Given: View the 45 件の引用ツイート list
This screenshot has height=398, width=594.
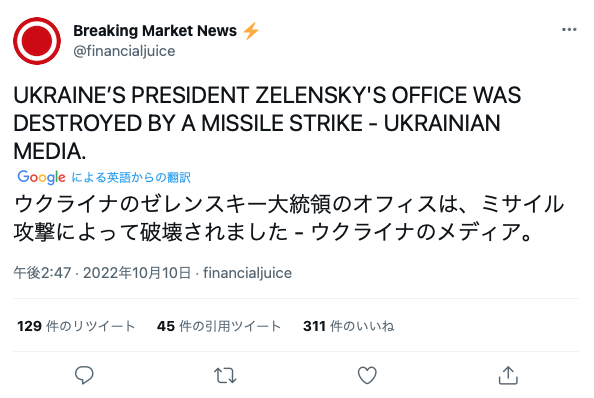Looking at the screenshot, I should tap(219, 326).
